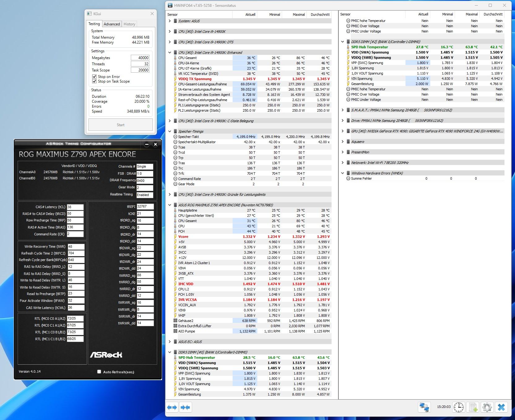
Task: Toggle Stop on Task Scope checkbox
Action: coord(94,81)
